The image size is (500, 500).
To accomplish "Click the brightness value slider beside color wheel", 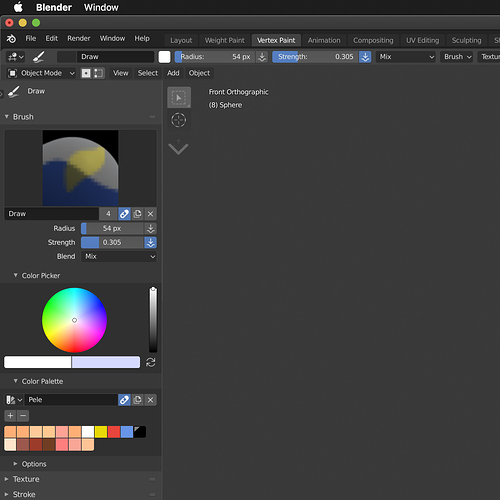I will pos(153,320).
